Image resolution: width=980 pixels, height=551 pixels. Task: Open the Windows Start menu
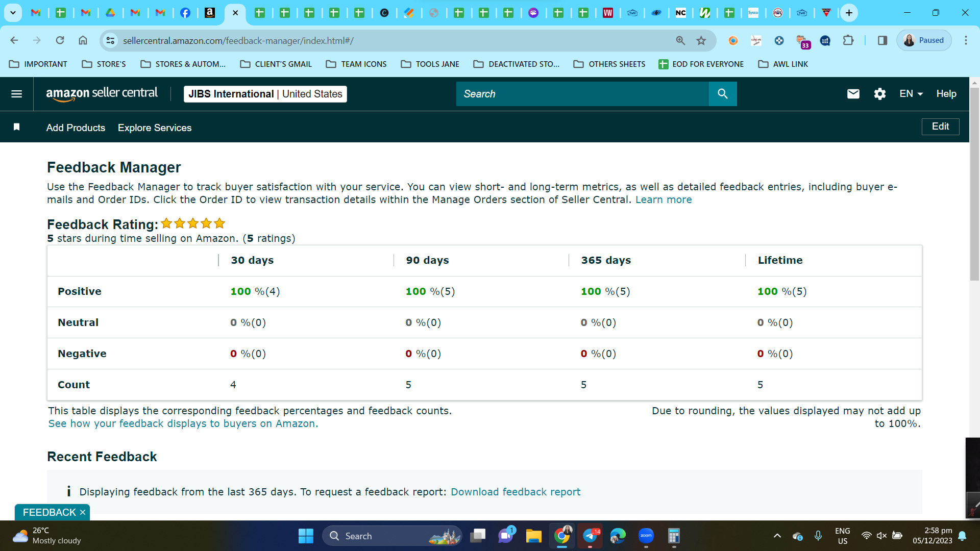pos(306,536)
